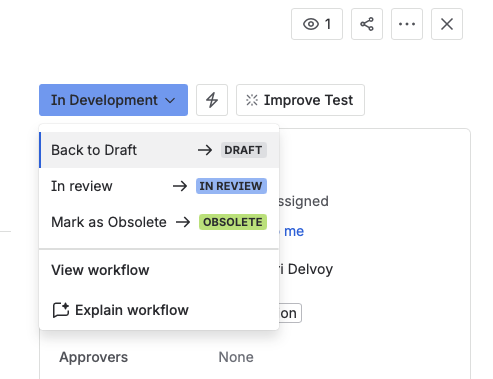Screen dimensions: 493x379
Task: Click the DRAFT status badge
Action: click(x=244, y=150)
